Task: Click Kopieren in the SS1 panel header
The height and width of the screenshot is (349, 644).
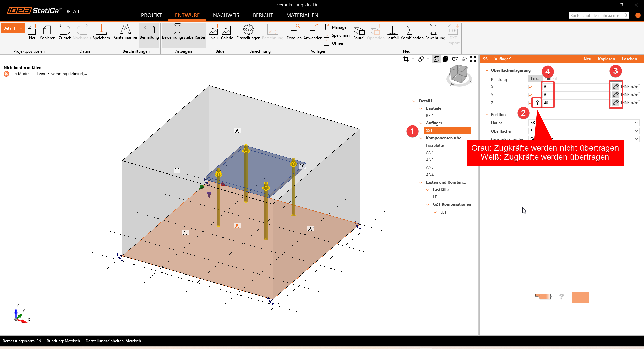Action: point(606,59)
